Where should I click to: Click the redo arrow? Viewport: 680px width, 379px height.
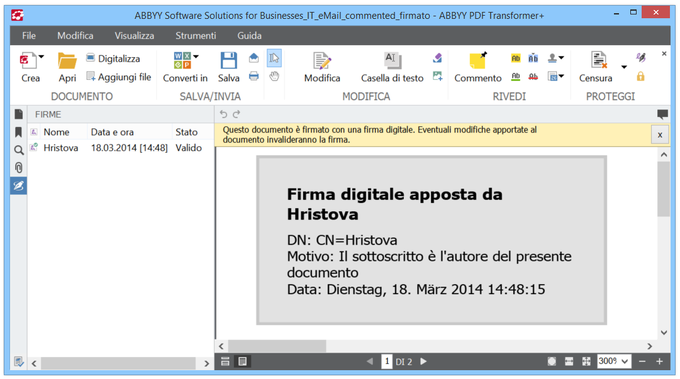[x=236, y=114]
